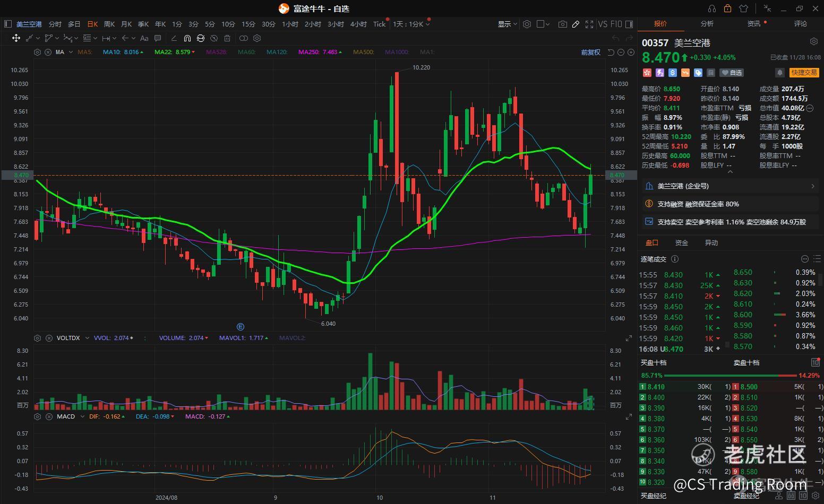Image resolution: width=824 pixels, height=504 pixels.
Task: Open the VS compare function
Action: [x=603, y=24]
